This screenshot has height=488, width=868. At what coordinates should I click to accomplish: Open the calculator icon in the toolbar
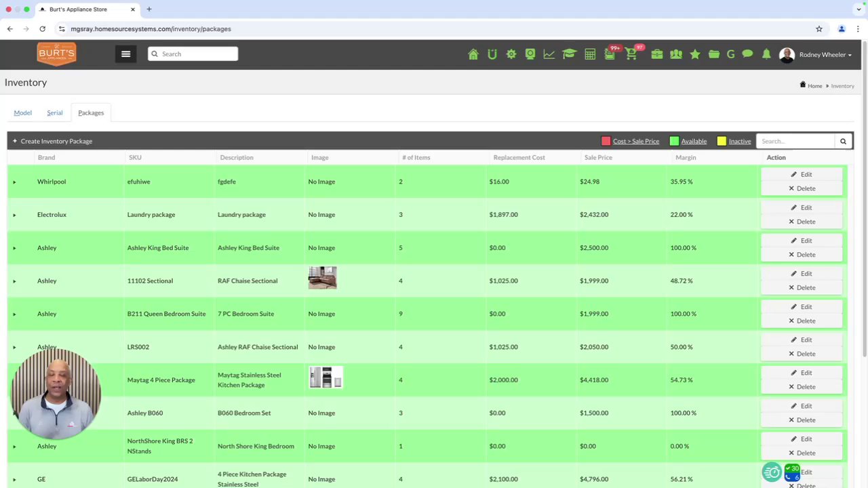590,54
